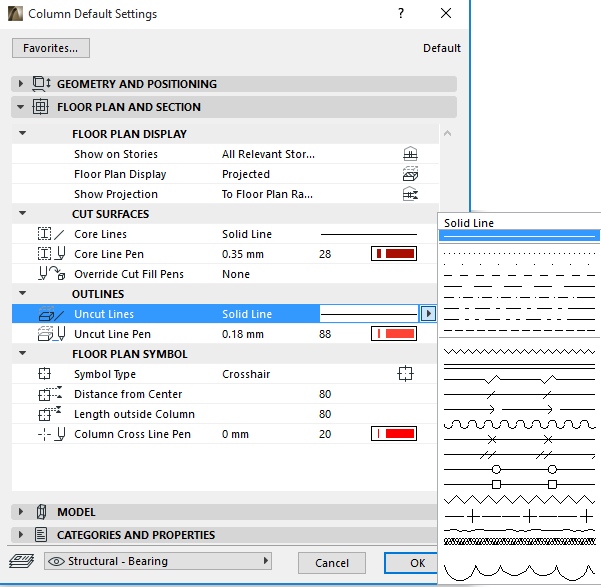Expand the Categories and Properties panel

(21, 534)
